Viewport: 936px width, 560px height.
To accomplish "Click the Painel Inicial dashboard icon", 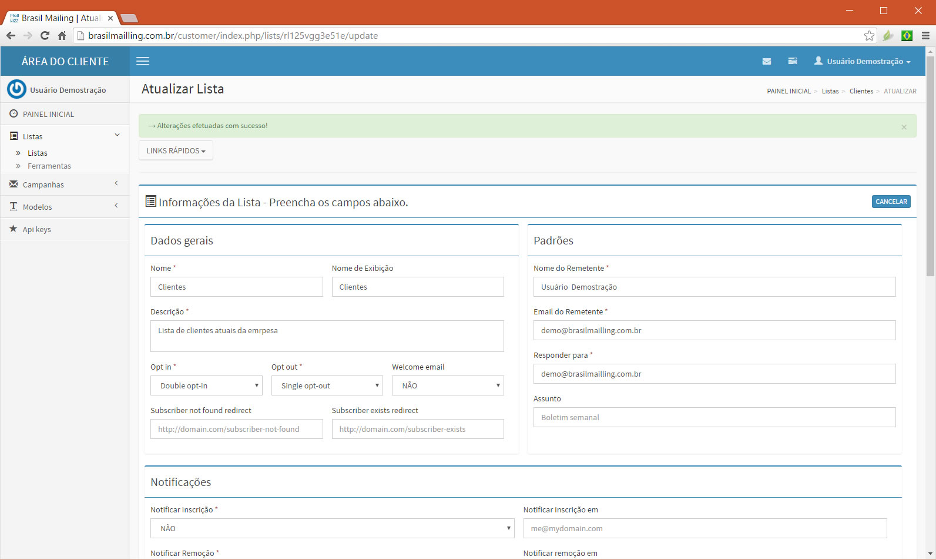I will click(14, 113).
